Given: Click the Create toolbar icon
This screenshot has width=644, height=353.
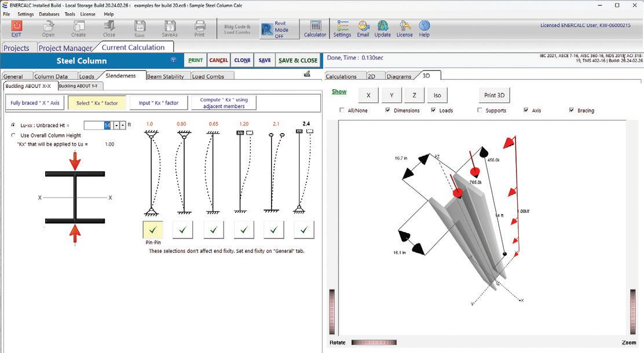Looking at the screenshot, I should point(78,29).
